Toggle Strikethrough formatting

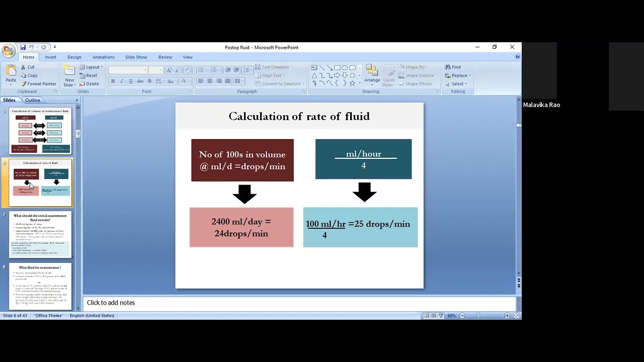tap(140, 81)
